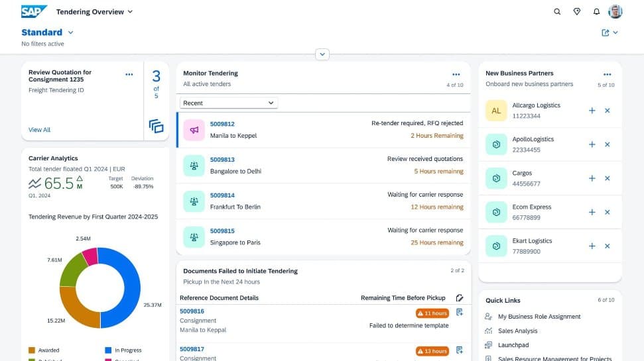Open tender 5009813 link
644x361 pixels.
point(222,160)
